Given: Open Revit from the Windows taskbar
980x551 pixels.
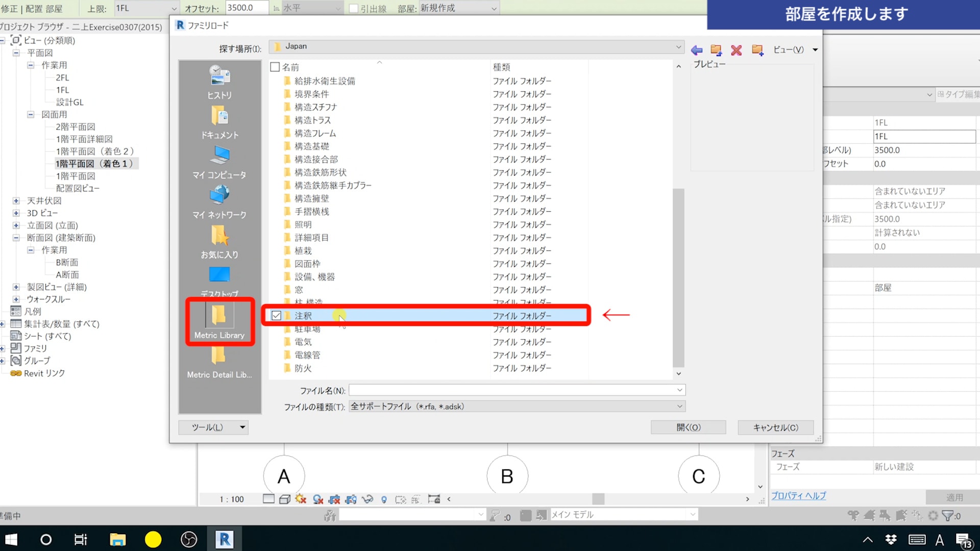Looking at the screenshot, I should point(224,539).
